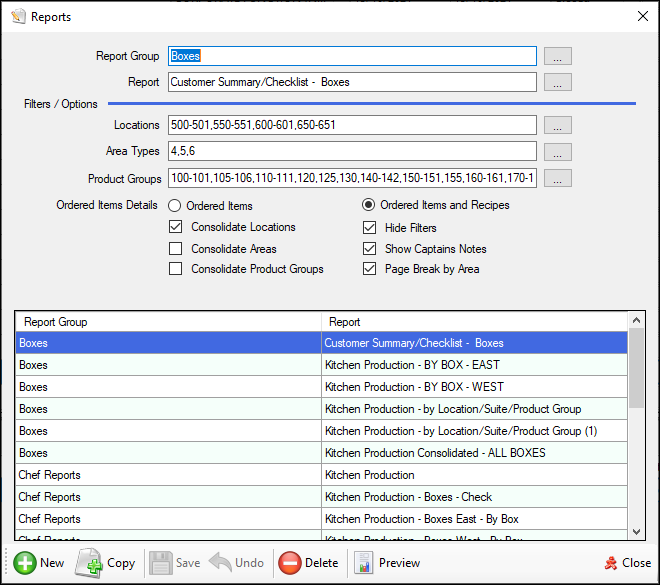Click the Copy report icon
This screenshot has width=660, height=585.
click(90, 562)
